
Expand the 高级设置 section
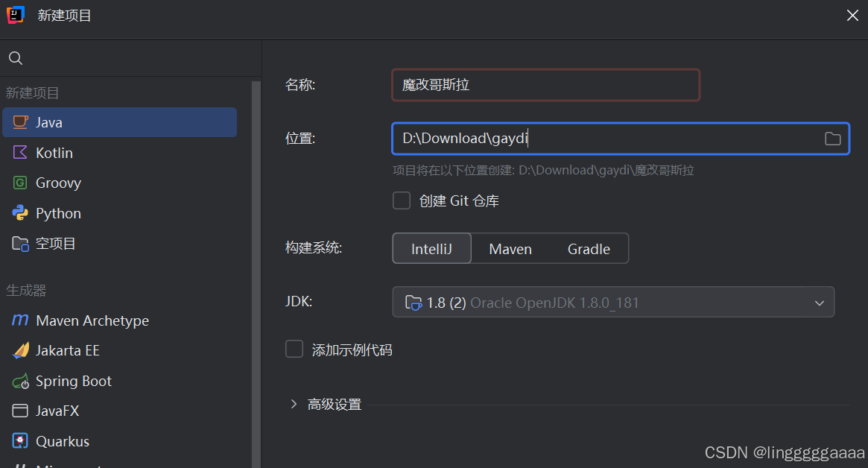(x=294, y=405)
